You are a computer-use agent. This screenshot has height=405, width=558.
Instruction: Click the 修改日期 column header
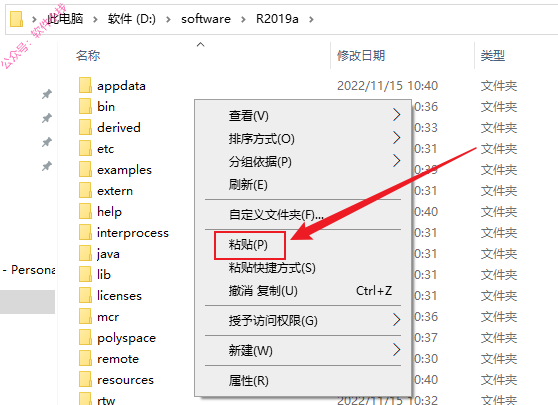(361, 56)
